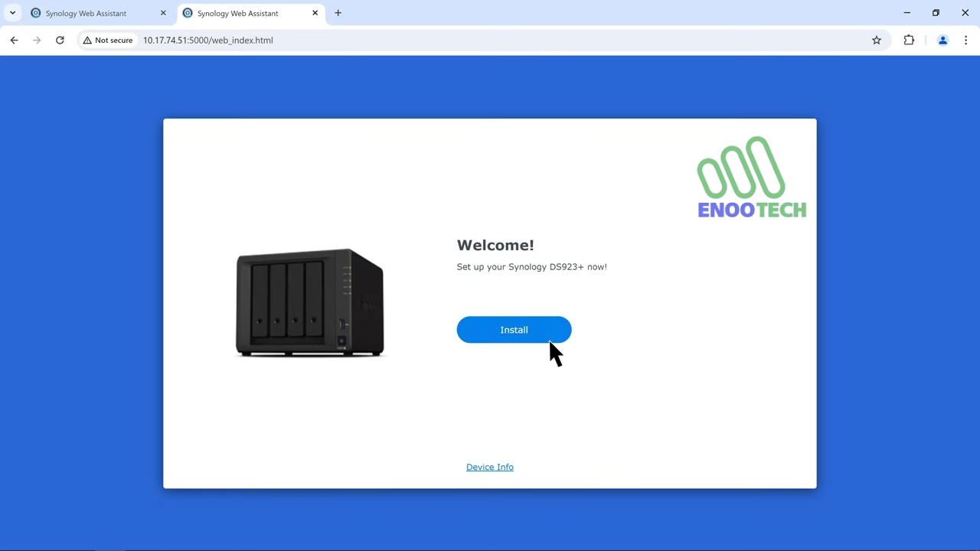Click the blue Install button

[514, 330]
